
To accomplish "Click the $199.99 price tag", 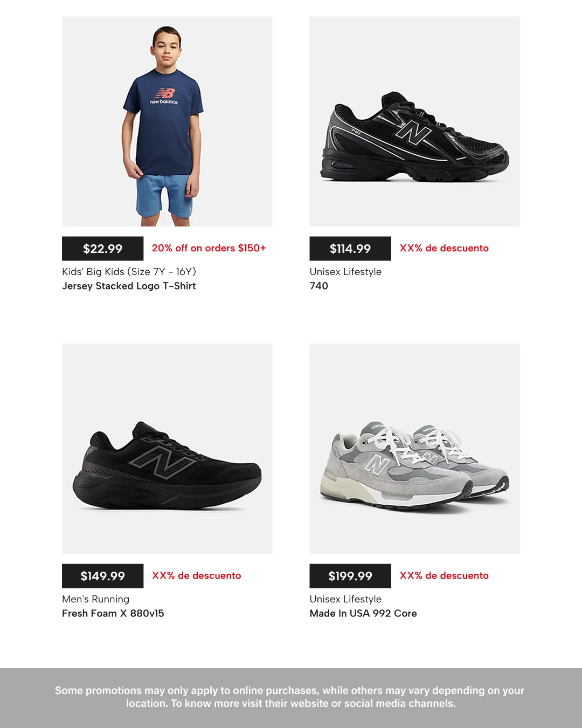I will click(x=350, y=576).
